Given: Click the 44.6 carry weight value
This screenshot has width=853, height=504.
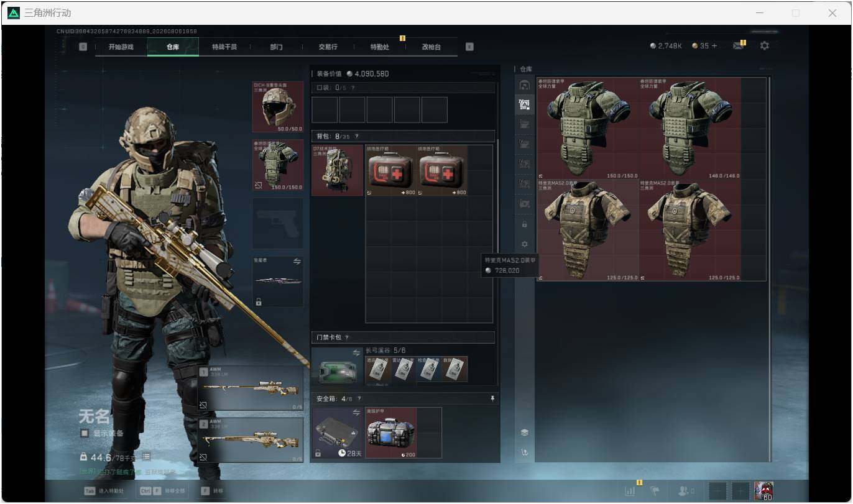Looking at the screenshot, I should coord(101,457).
